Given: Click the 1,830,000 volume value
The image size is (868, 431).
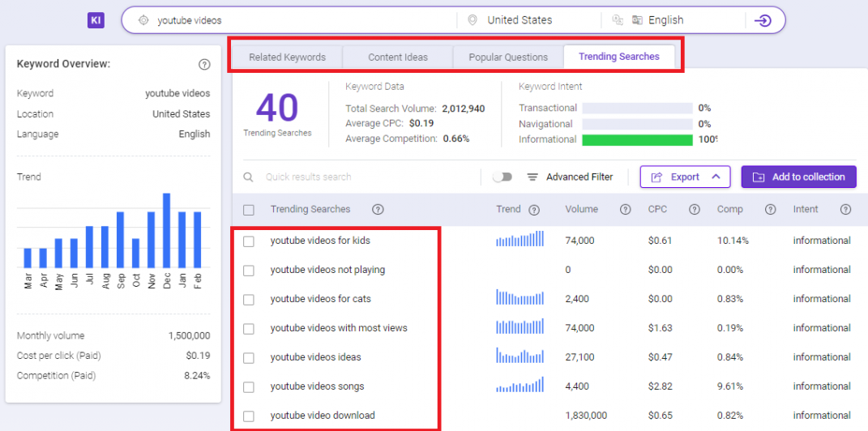Looking at the screenshot, I should (586, 416).
